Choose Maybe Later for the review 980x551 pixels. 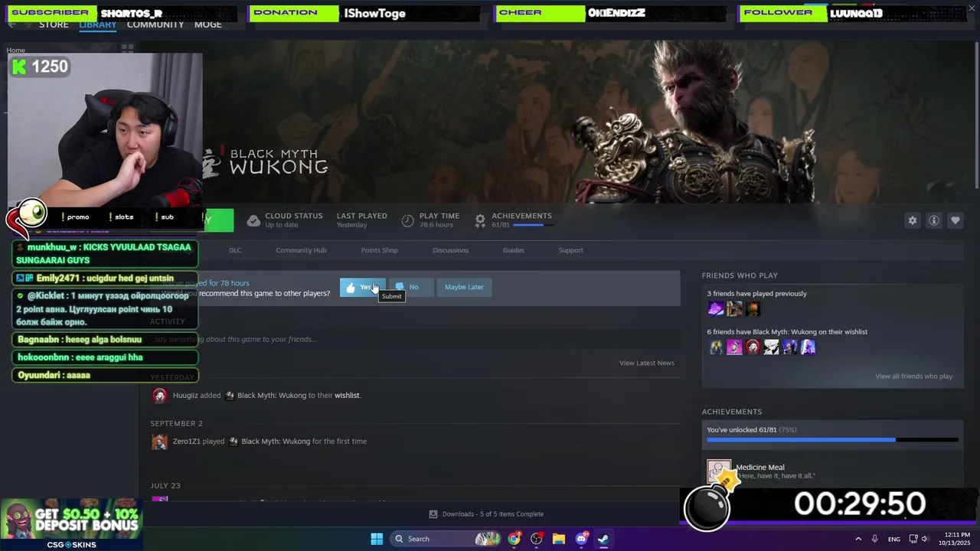[x=464, y=287]
